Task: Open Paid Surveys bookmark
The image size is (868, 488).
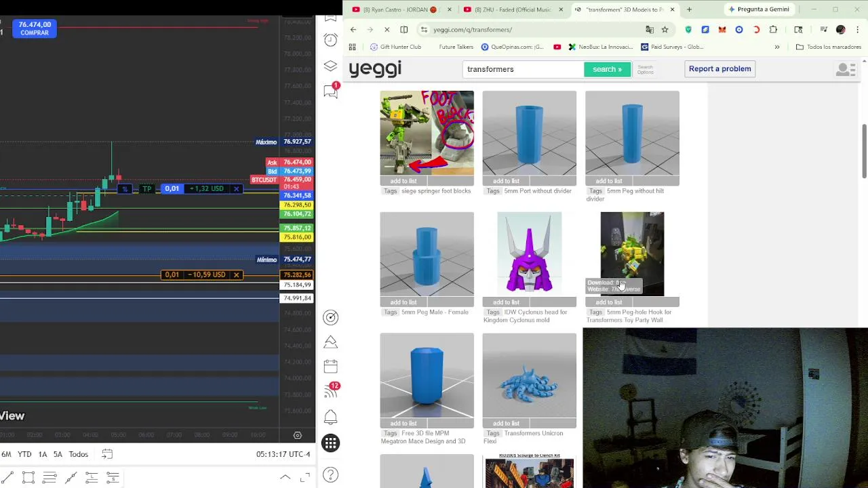Action: pos(672,47)
